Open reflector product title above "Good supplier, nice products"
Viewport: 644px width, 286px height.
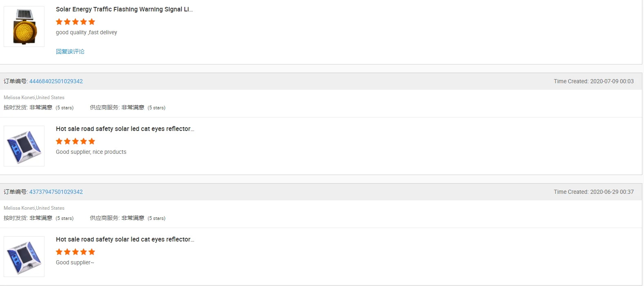click(x=125, y=129)
